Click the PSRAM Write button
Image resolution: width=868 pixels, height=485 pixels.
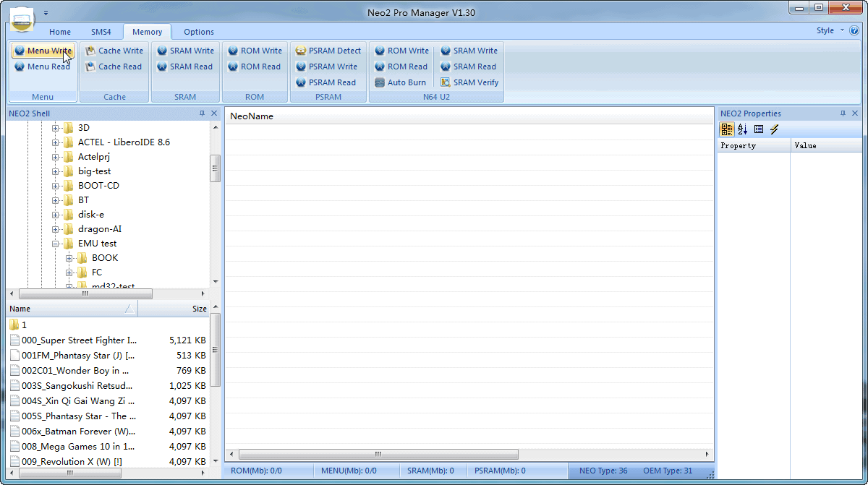326,66
